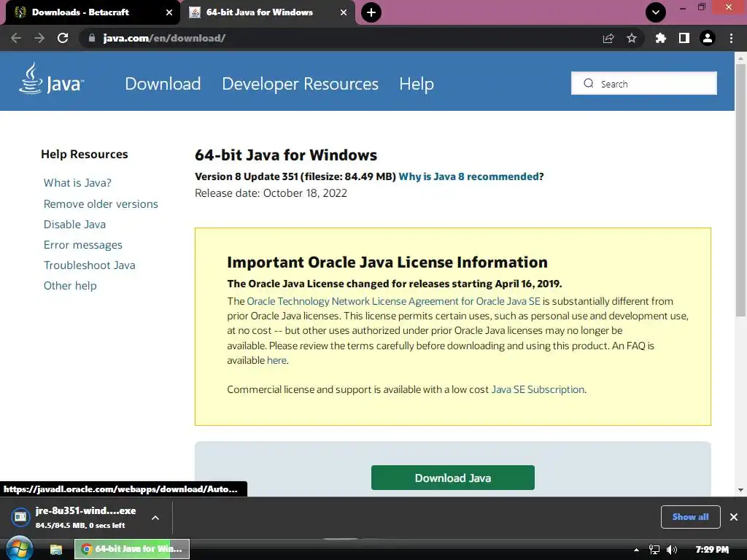
Task: Click the '64-bit Java for Windows' heading
Action: 286,155
